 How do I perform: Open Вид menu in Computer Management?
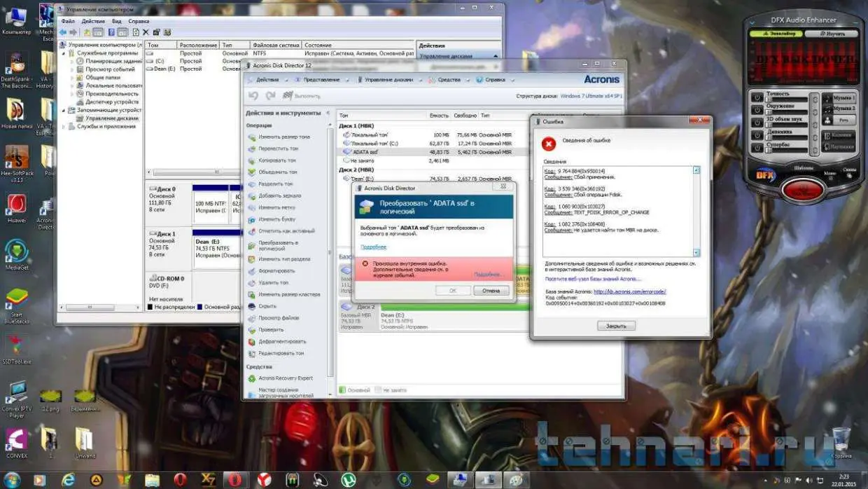pos(117,22)
